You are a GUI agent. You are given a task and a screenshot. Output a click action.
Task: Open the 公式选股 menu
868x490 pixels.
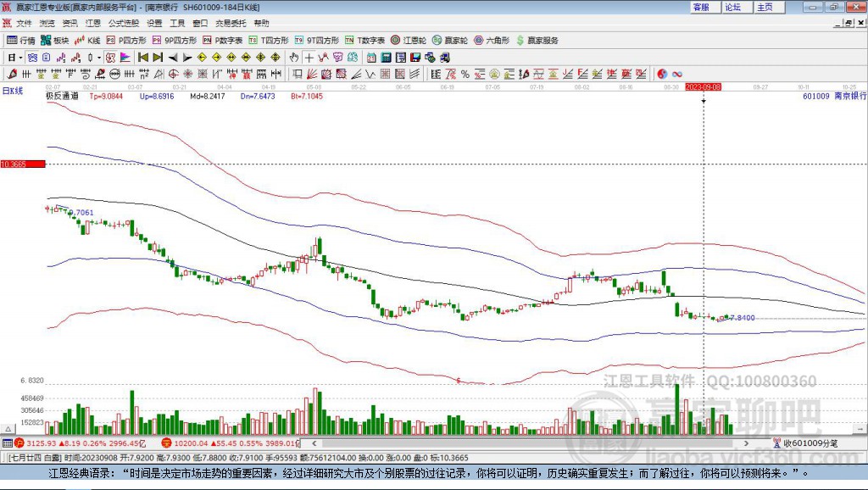point(124,23)
